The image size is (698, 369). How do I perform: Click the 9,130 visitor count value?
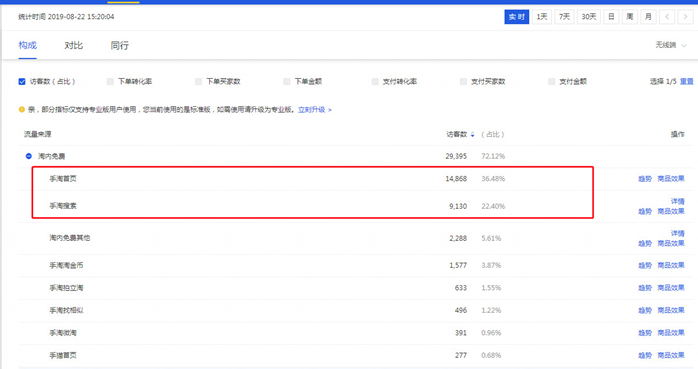[458, 206]
